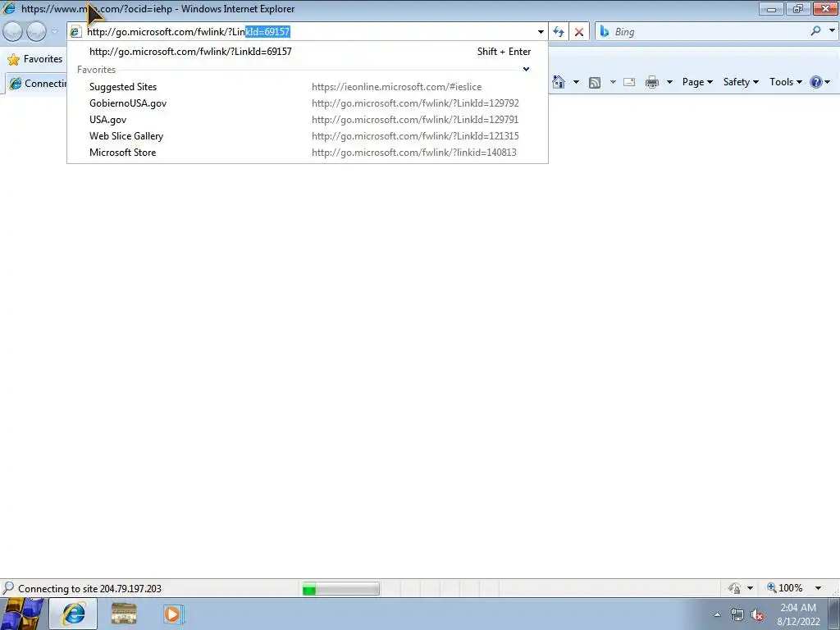840x630 pixels.
Task: Open the recent pages dropdown arrow
Action: point(54,32)
